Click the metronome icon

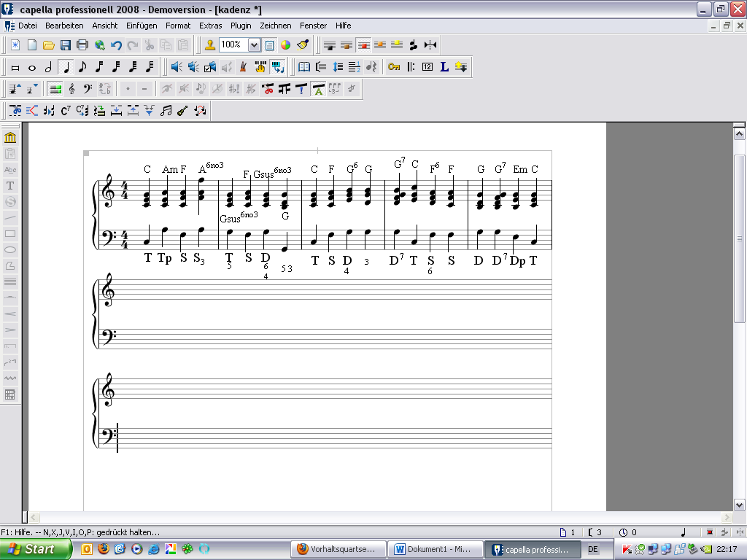pyautogui.click(x=244, y=67)
